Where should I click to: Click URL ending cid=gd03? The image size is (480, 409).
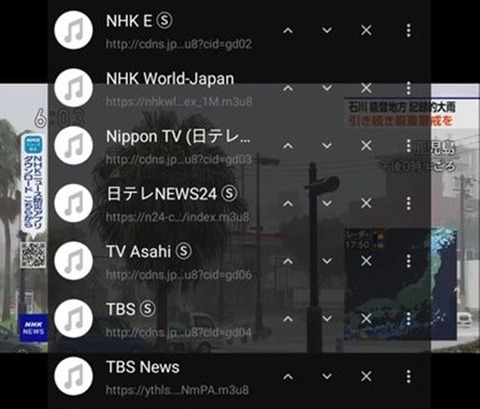pos(179,159)
